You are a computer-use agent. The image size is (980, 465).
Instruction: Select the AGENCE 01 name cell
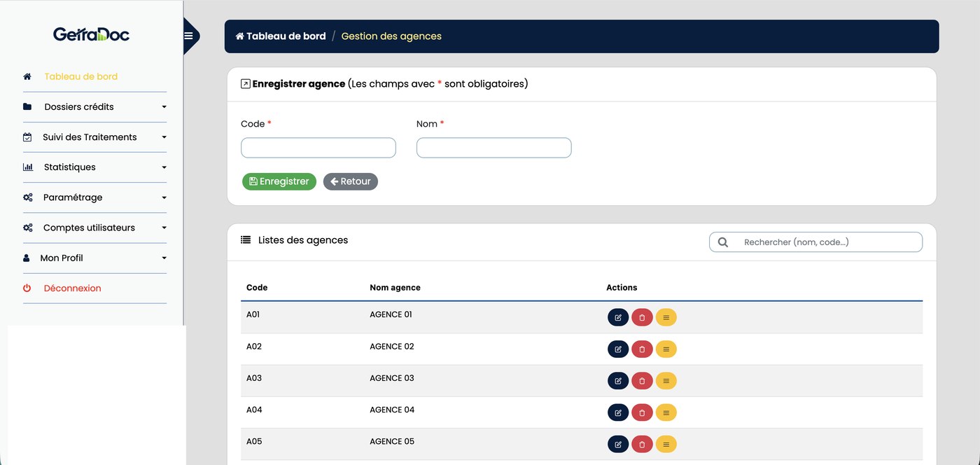[391, 314]
